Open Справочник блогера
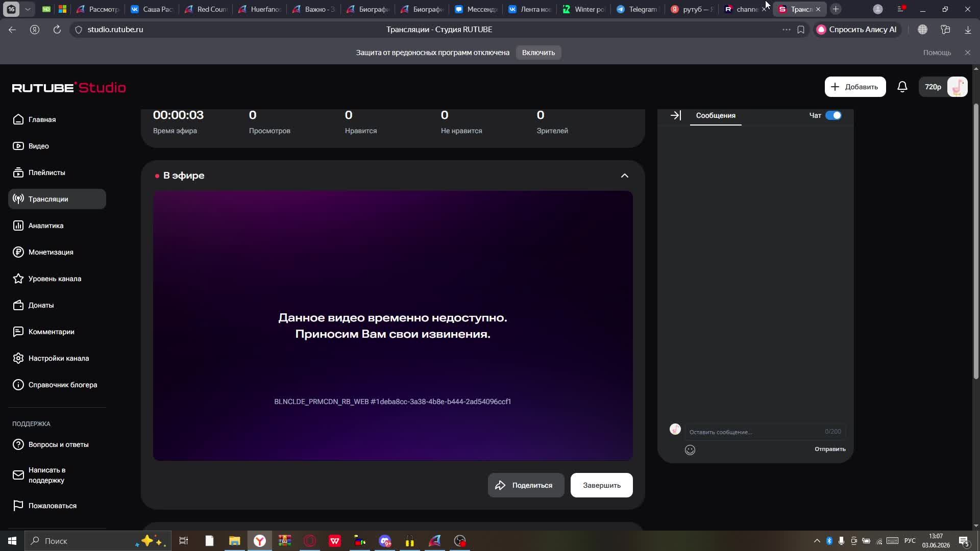The width and height of the screenshot is (980, 551). 57,385
